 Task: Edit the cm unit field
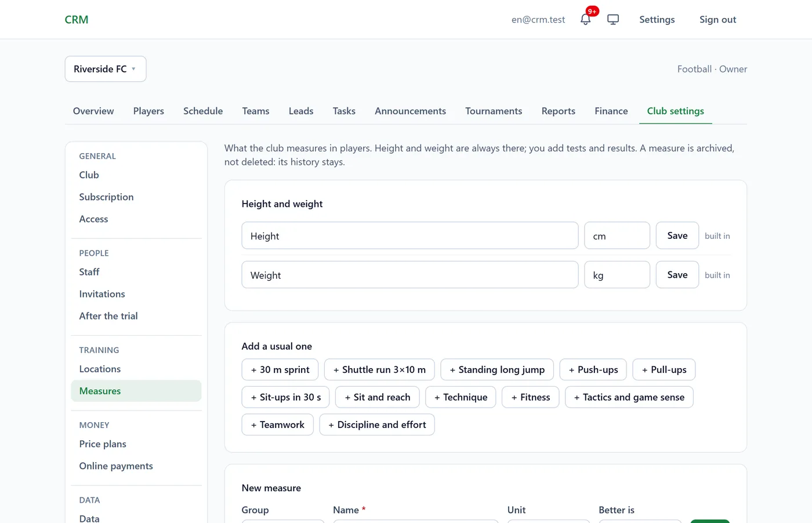[617, 235]
